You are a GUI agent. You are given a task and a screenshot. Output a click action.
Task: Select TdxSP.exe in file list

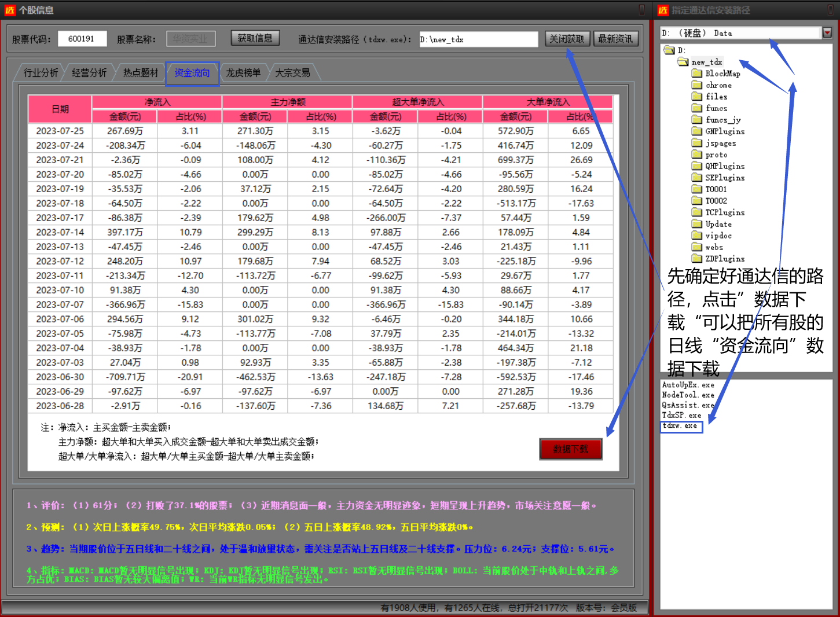coord(681,415)
